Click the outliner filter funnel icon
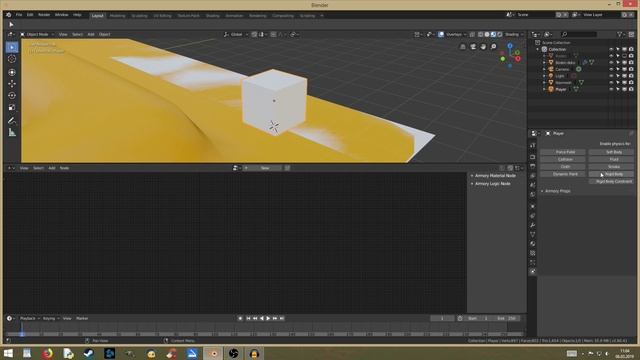640x360 pixels. click(619, 35)
